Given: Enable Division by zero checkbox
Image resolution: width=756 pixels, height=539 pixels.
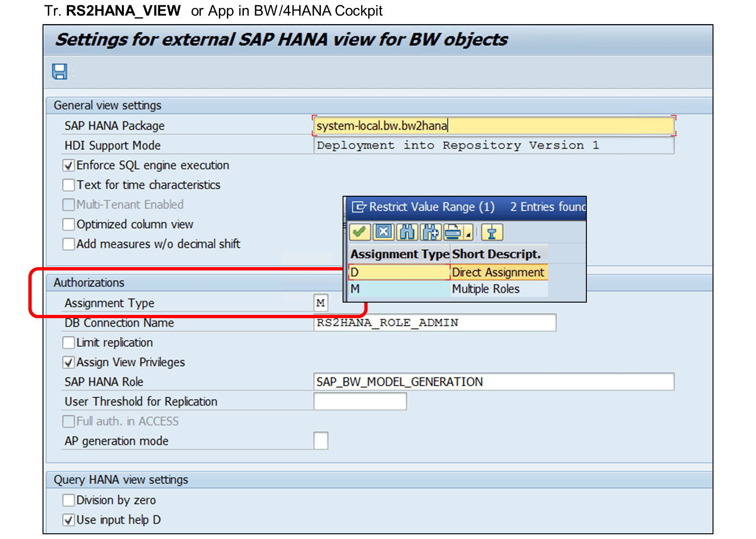Looking at the screenshot, I should click(x=69, y=500).
